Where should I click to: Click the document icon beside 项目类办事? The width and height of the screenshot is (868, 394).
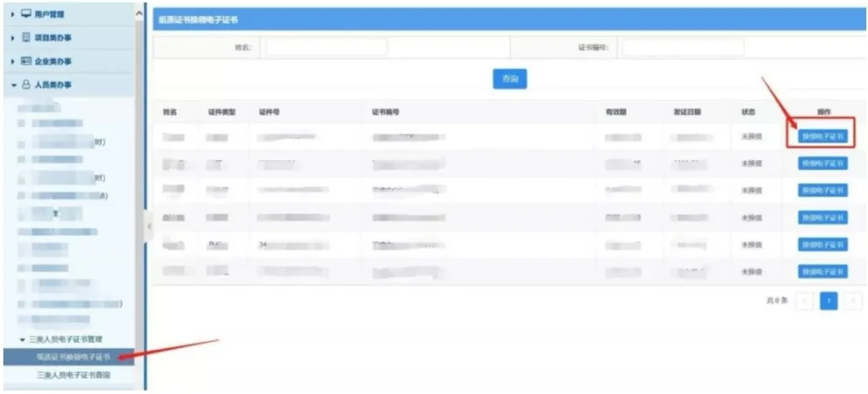click(x=24, y=38)
